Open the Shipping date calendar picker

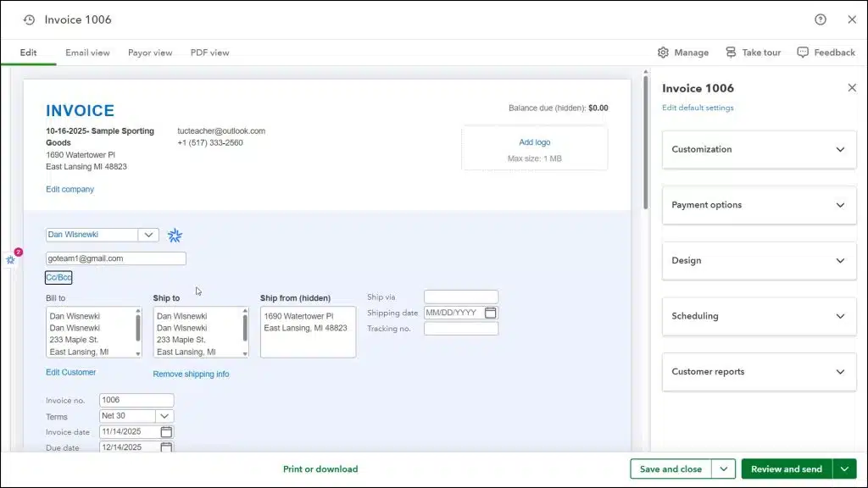pyautogui.click(x=490, y=313)
